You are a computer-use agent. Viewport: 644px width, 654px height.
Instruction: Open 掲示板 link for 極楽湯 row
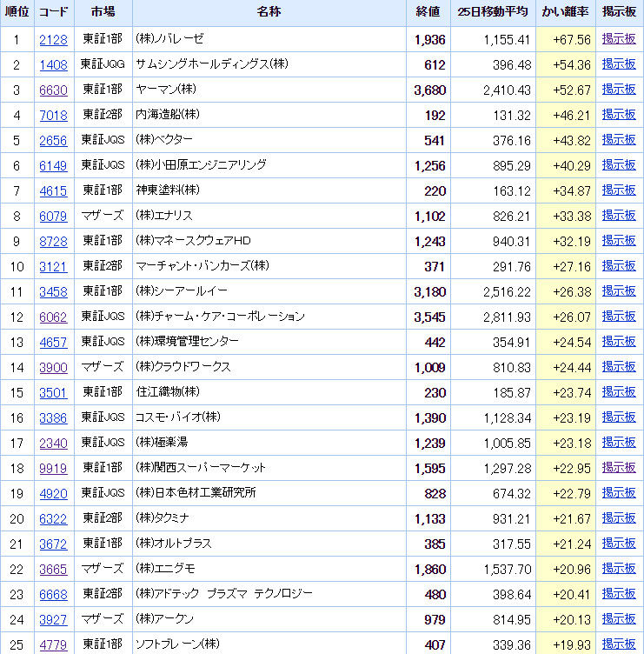point(619,443)
